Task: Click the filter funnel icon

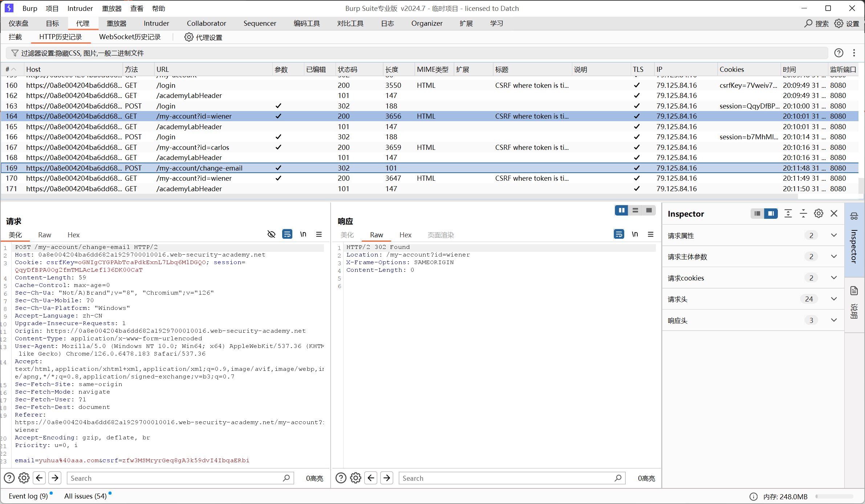Action: 15,53
